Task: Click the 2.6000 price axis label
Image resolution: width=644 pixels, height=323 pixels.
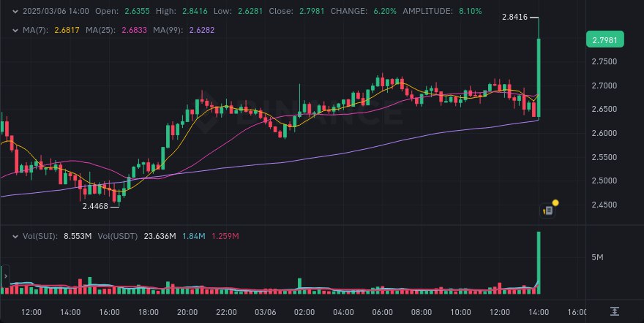Action: coord(604,133)
